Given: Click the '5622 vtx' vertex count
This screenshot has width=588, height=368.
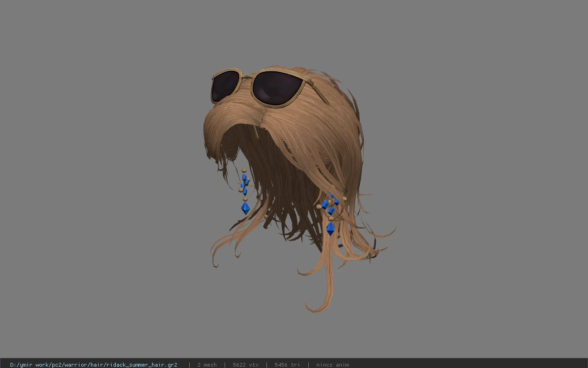Looking at the screenshot, I should coord(245,365).
